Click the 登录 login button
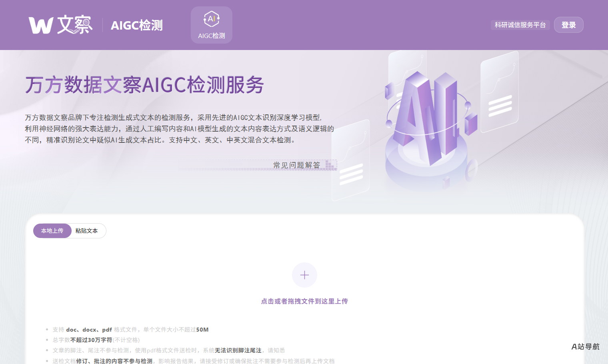Image resolution: width=608 pixels, height=364 pixels. tap(568, 25)
